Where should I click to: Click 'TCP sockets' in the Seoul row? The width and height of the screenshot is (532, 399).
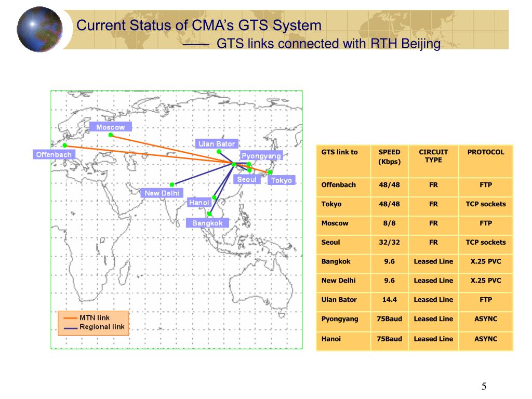486,242
